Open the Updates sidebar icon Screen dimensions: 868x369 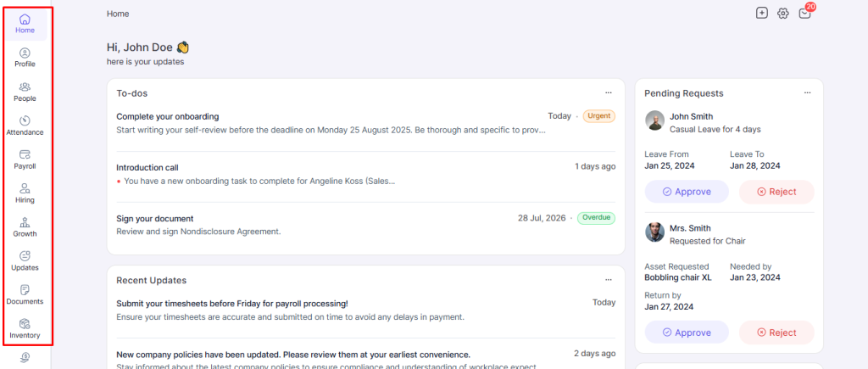pyautogui.click(x=25, y=261)
